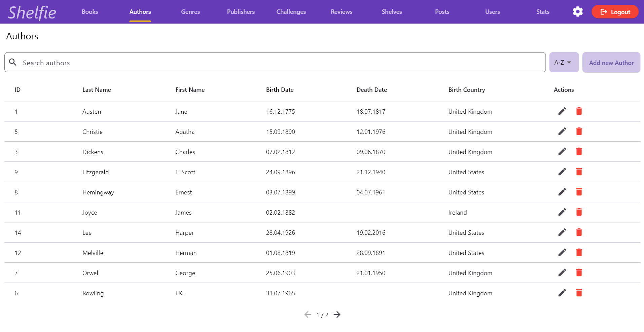
Task: Select the Hemingway last name cell
Action: (x=98, y=192)
